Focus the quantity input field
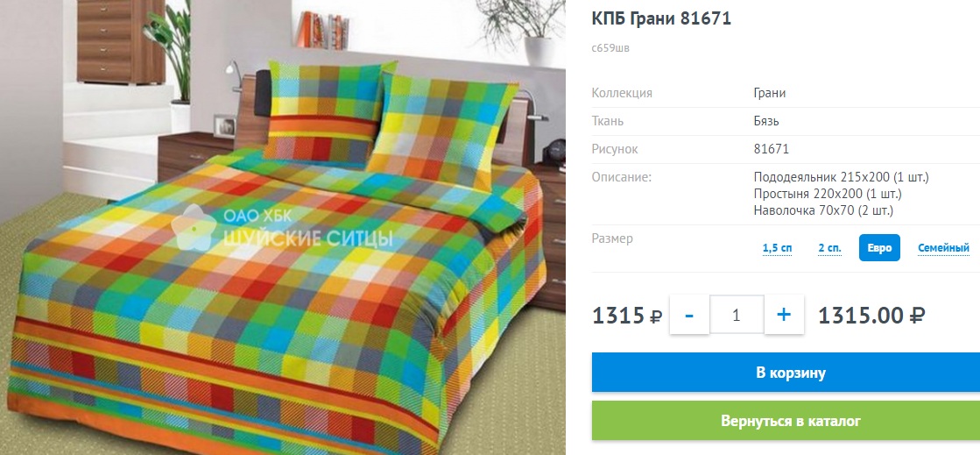980x455 pixels. (x=737, y=315)
